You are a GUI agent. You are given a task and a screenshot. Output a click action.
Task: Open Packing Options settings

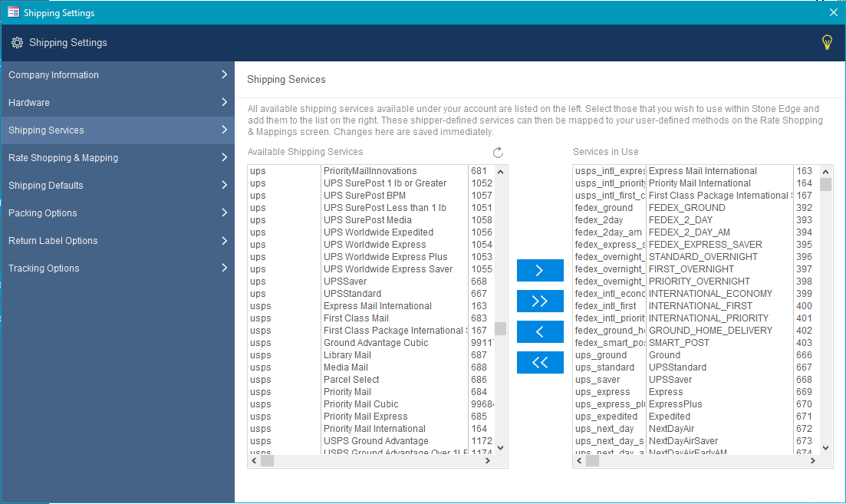[x=117, y=212]
